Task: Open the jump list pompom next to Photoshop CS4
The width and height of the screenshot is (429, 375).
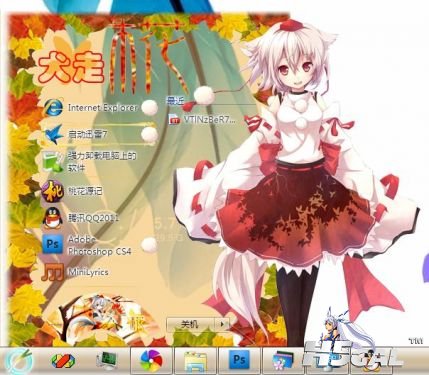Action: coord(149,245)
